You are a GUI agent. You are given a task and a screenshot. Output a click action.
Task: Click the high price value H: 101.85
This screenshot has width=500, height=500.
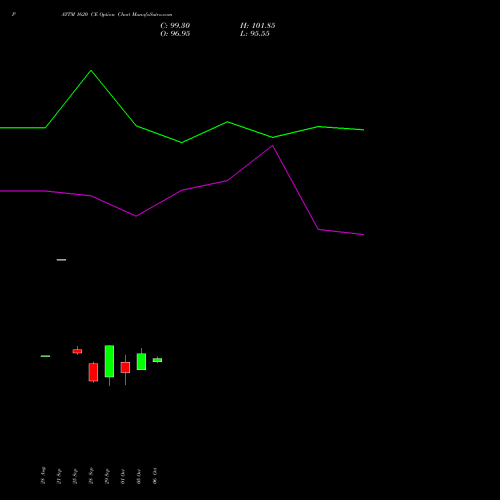pos(257,26)
